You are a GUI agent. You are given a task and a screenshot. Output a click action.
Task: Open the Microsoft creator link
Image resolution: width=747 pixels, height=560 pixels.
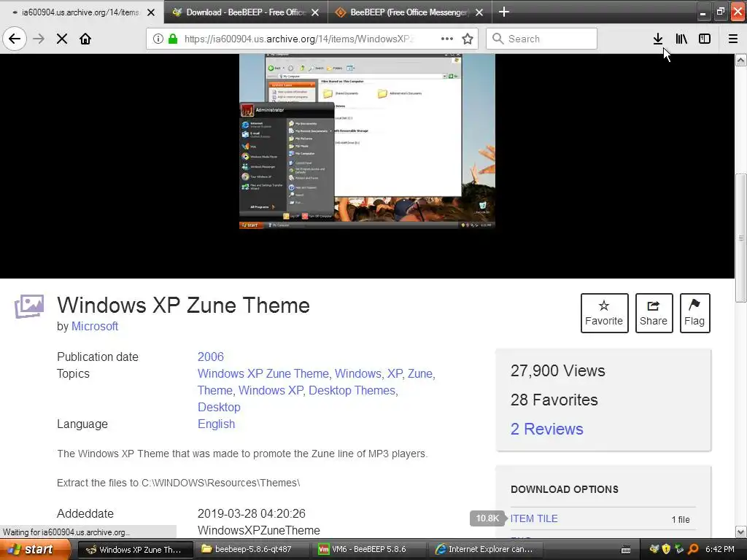tap(95, 326)
